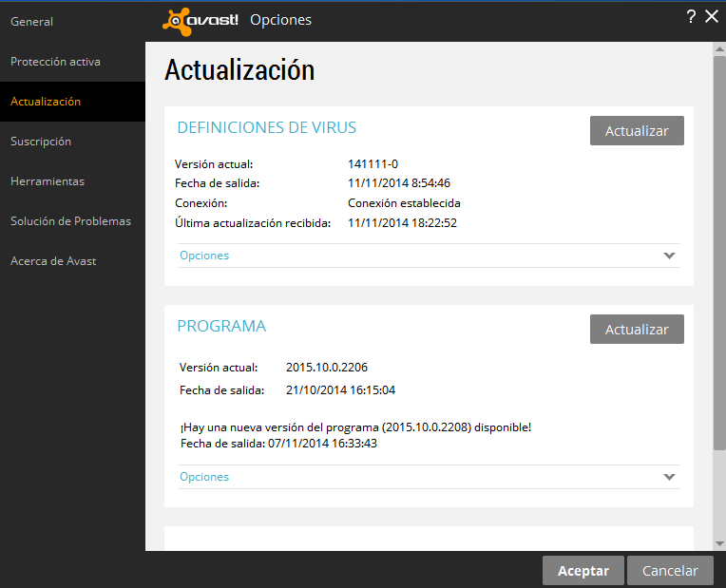Click the chevron in the Programa Opciones row
Screen dimensions: 726x588
coord(669,477)
